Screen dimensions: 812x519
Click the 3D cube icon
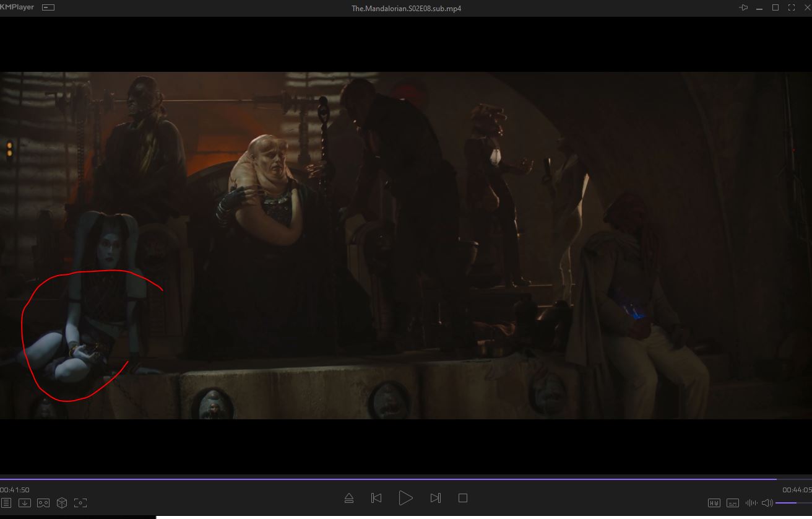pyautogui.click(x=62, y=503)
